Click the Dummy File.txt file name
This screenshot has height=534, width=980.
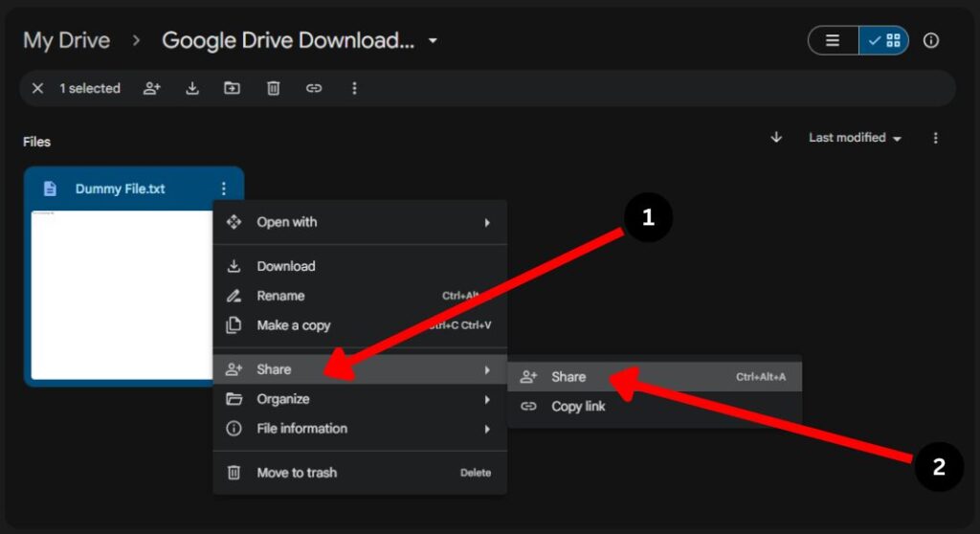point(120,189)
